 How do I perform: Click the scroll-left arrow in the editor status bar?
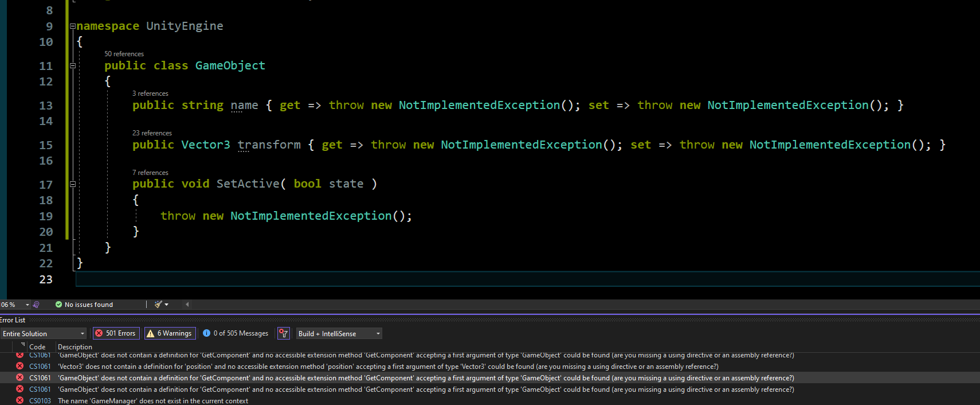pyautogui.click(x=187, y=305)
